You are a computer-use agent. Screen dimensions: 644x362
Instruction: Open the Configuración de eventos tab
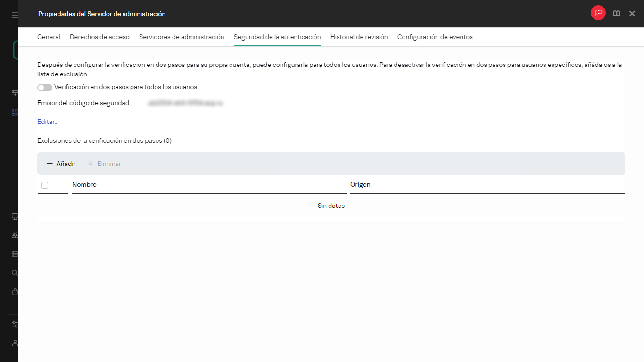(435, 37)
